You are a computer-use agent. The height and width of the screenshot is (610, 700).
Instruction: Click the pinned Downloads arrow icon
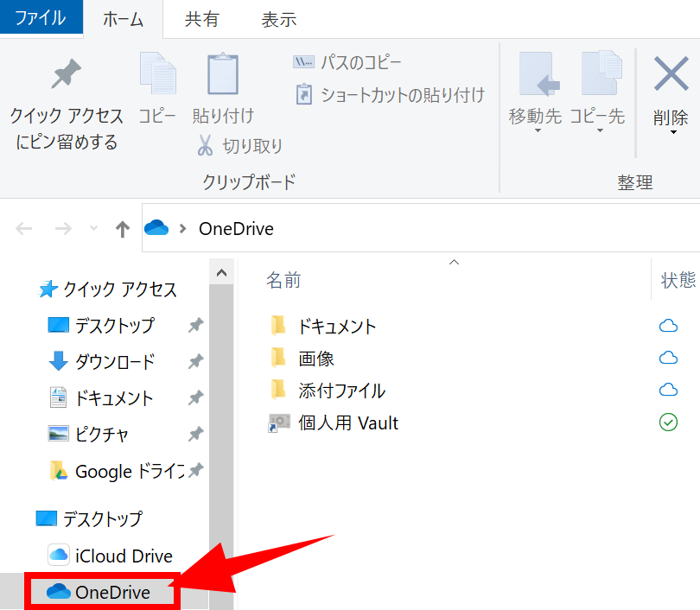(x=58, y=361)
